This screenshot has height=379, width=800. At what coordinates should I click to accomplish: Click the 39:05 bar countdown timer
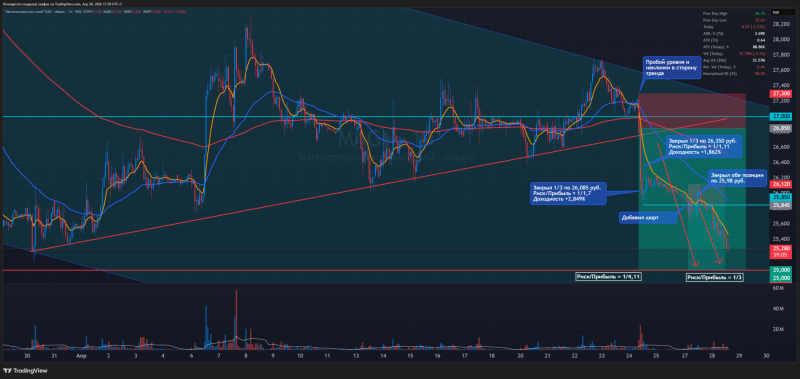pyautogui.click(x=780, y=255)
